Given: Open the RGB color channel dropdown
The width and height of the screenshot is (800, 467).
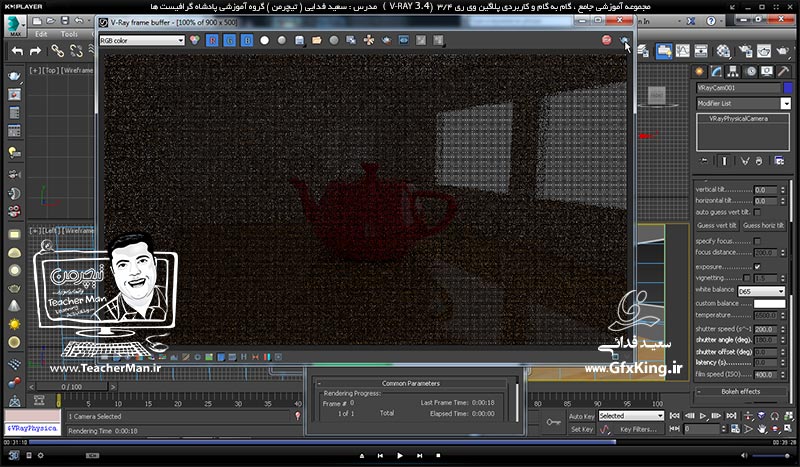Looking at the screenshot, I should coord(142,40).
